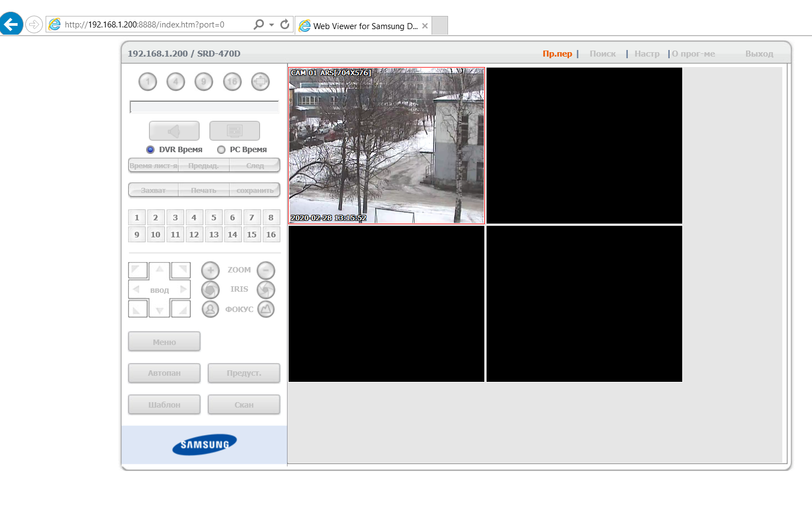Open the address bar autocomplete dropdown arrow

click(272, 25)
